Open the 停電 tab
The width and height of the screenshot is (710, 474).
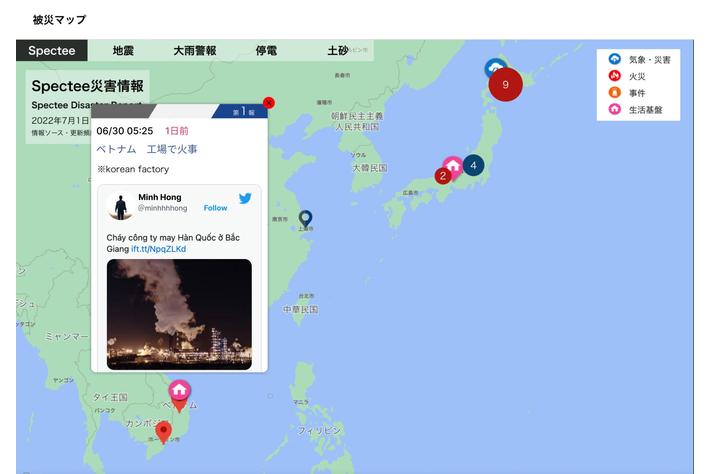[266, 50]
